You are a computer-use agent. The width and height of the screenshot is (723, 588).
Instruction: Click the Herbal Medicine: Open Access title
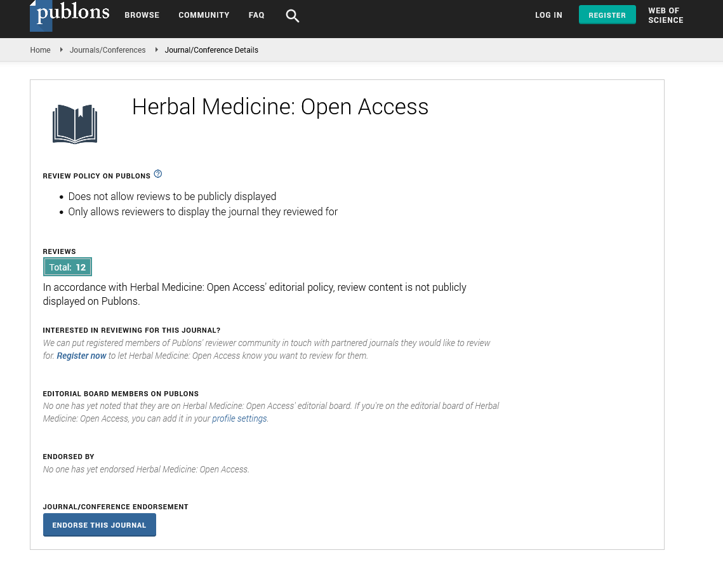pyautogui.click(x=280, y=107)
